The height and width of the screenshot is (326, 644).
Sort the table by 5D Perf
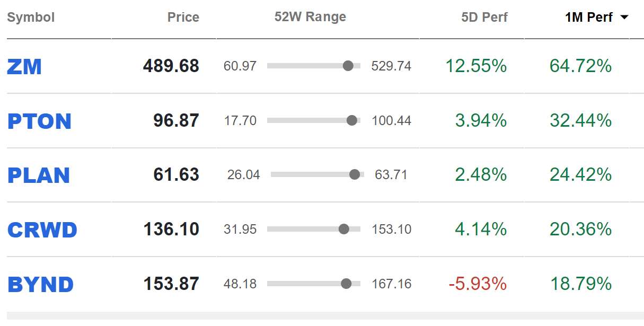(484, 17)
